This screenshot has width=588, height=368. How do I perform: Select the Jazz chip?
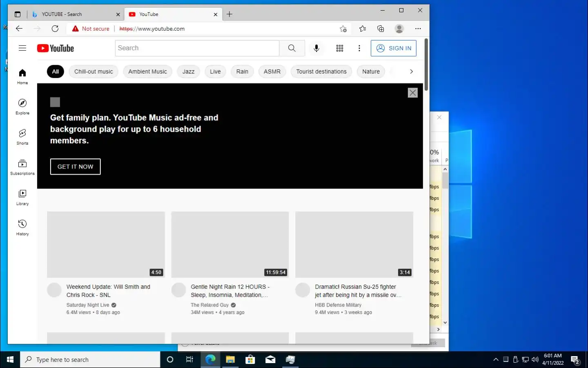click(x=188, y=72)
